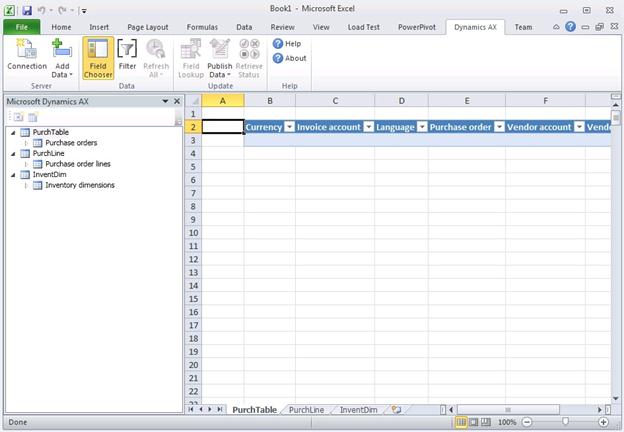
Task: Insert a new worksheet tab
Action: click(x=396, y=409)
